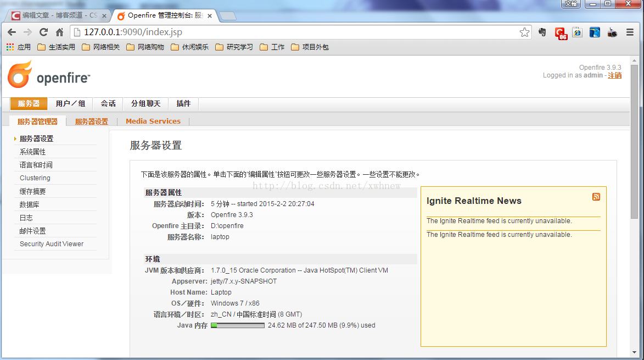The width and height of the screenshot is (644, 360).
Task: Click the home directory value D:\openfire
Action: point(227,226)
